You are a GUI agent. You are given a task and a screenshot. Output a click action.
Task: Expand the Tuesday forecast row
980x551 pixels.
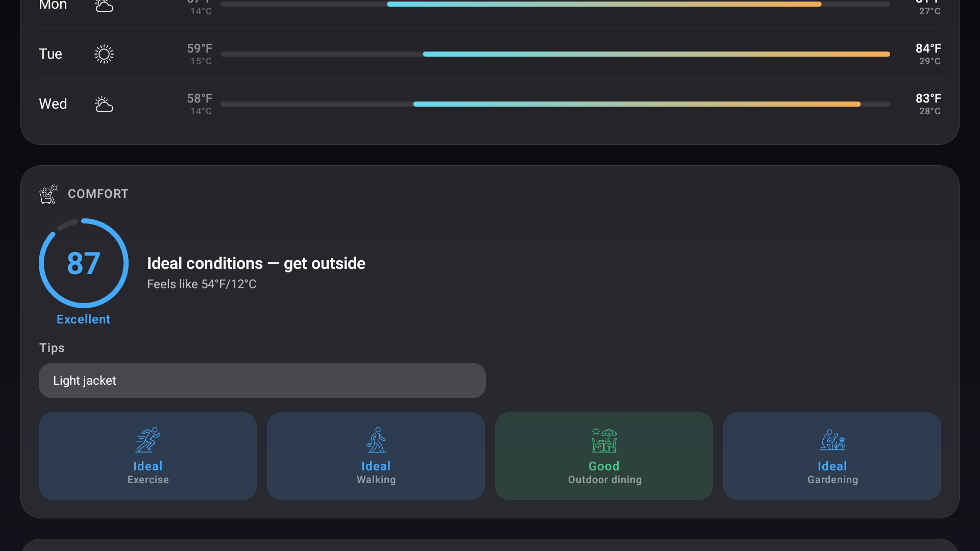(490, 54)
